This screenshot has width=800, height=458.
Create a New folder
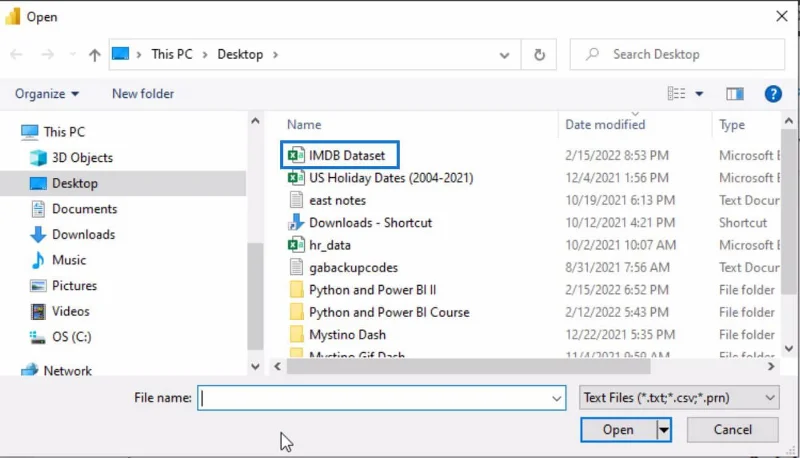click(x=143, y=94)
